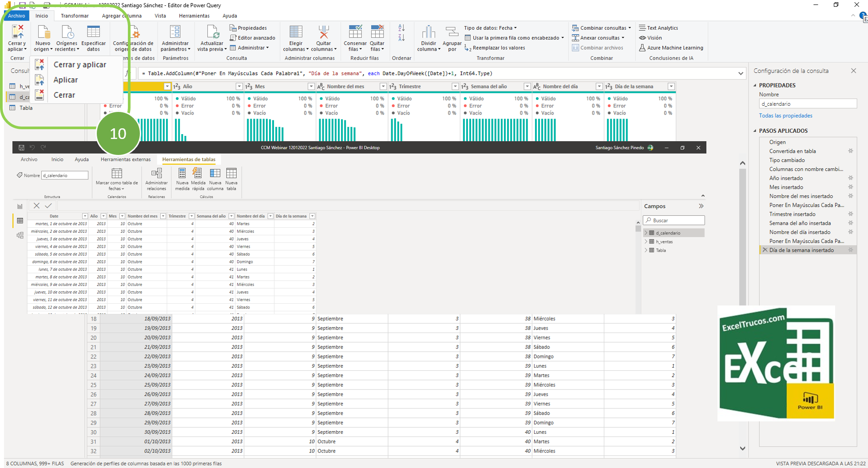The width and height of the screenshot is (868, 468).
Task: Switch to data table view icon
Action: pyautogui.click(x=20, y=221)
